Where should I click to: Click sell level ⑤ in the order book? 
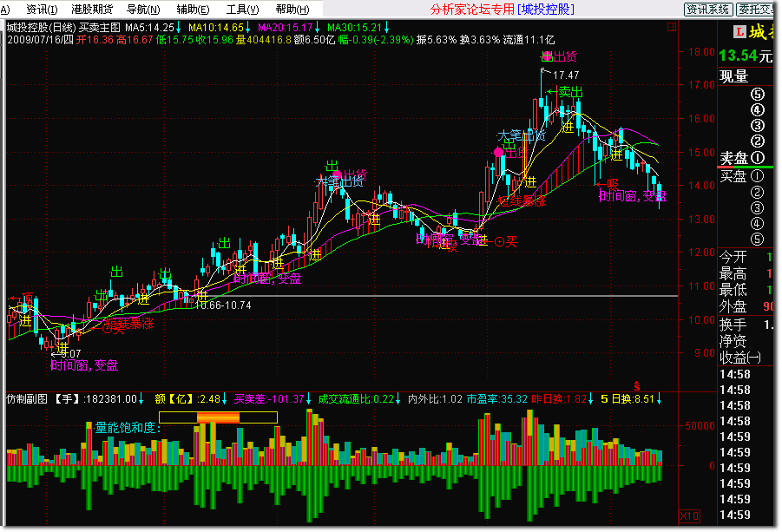click(x=757, y=95)
